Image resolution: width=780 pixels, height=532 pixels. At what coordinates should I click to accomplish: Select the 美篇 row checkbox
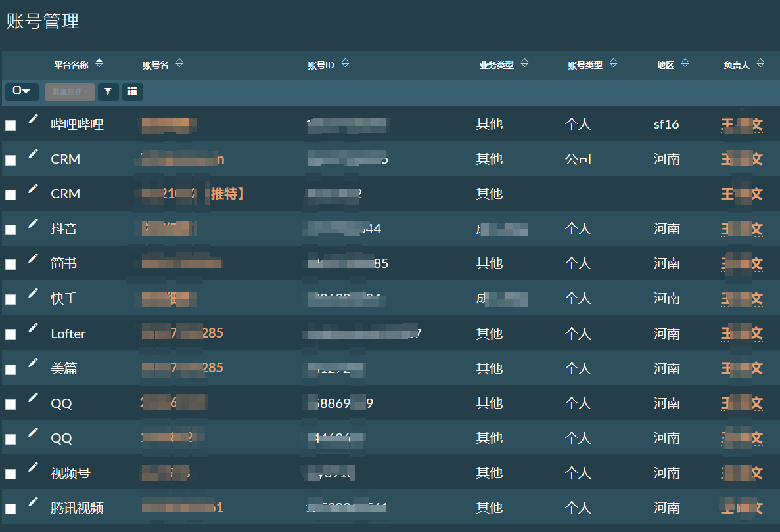[11, 369]
